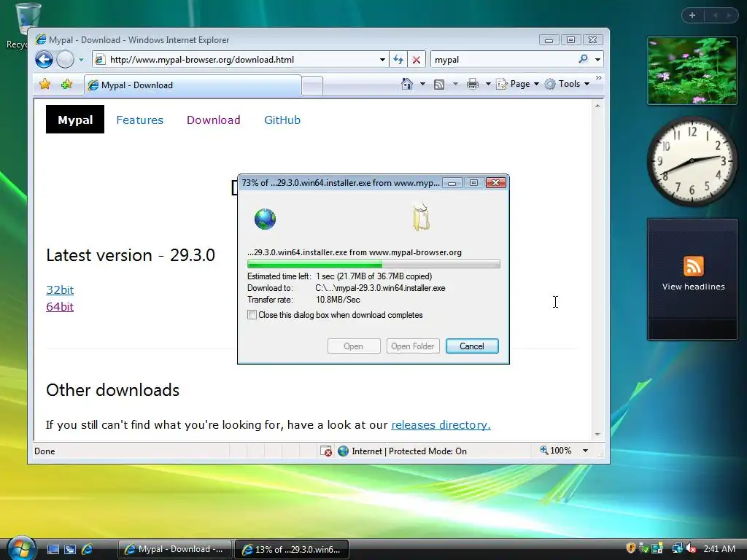The height and width of the screenshot is (560, 747).
Task: Check Close this dialog box when download completes
Action: click(x=252, y=315)
